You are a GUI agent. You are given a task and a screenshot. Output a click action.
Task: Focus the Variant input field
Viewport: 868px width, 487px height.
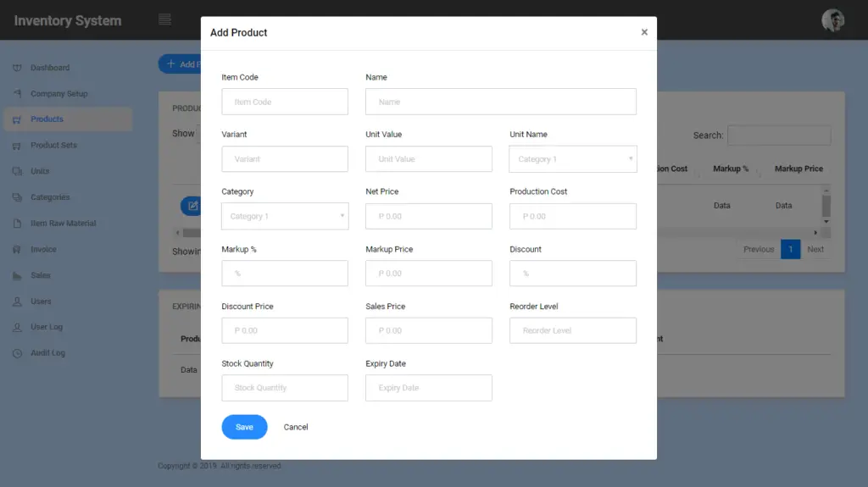(285, 159)
